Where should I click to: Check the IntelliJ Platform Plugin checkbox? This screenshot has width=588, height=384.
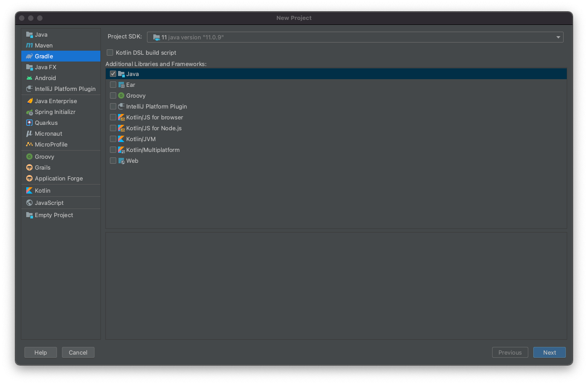[x=113, y=106]
